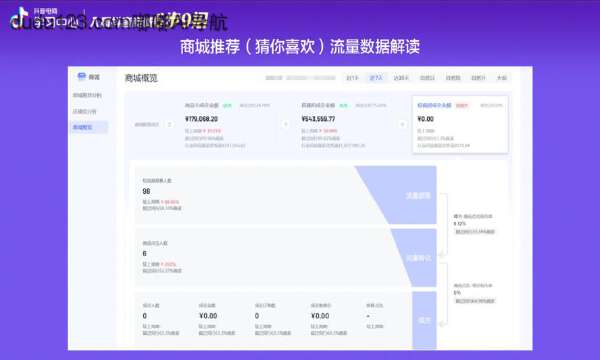Viewport: 600px width, 360px height.
Task: Select the highlighted 商城概览 sidebar item
Action: (x=90, y=127)
